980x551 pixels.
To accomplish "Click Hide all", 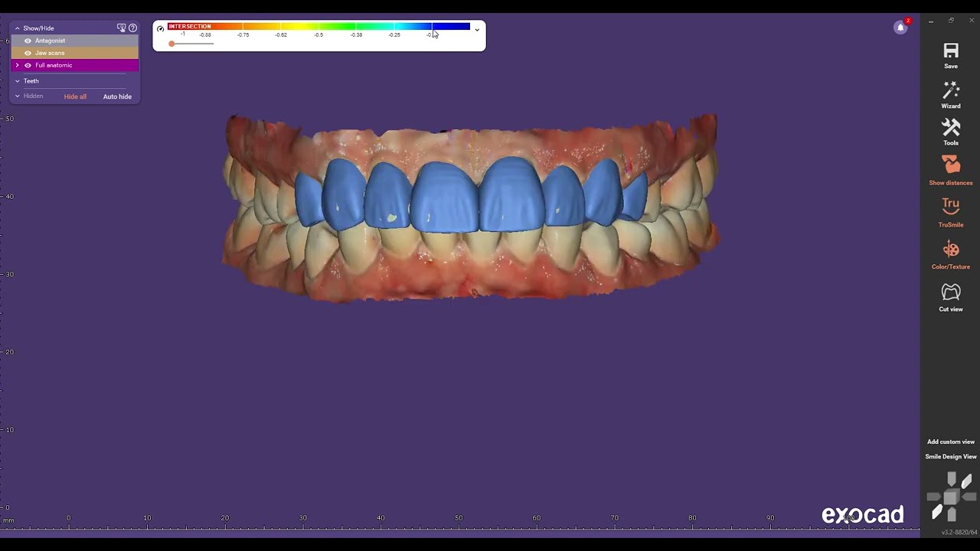I will (75, 96).
